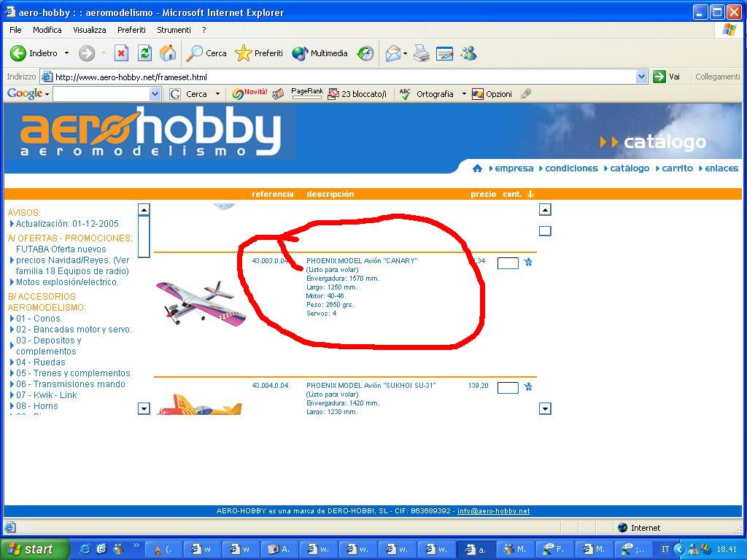
Task: Expand the Google search box dropdown
Action: [155, 94]
